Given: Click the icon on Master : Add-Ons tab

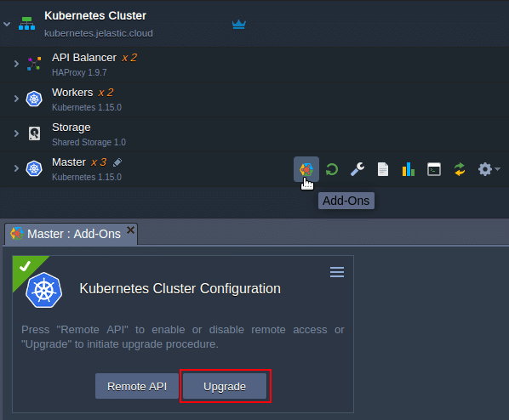Looking at the screenshot, I should pyautogui.click(x=17, y=234).
